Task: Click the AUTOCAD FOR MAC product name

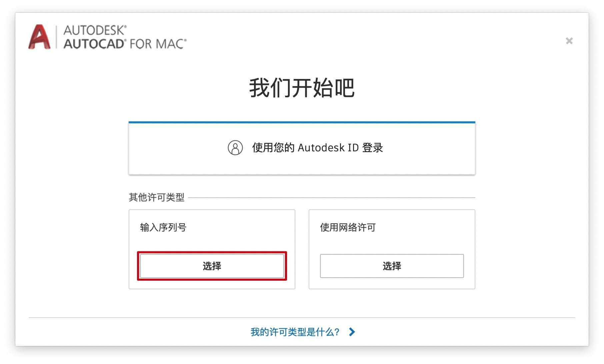Action: click(125, 44)
